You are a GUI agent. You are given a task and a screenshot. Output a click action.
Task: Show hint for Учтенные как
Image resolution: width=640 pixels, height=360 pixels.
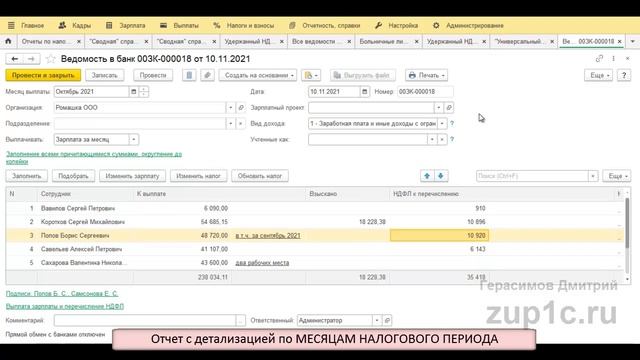click(452, 139)
